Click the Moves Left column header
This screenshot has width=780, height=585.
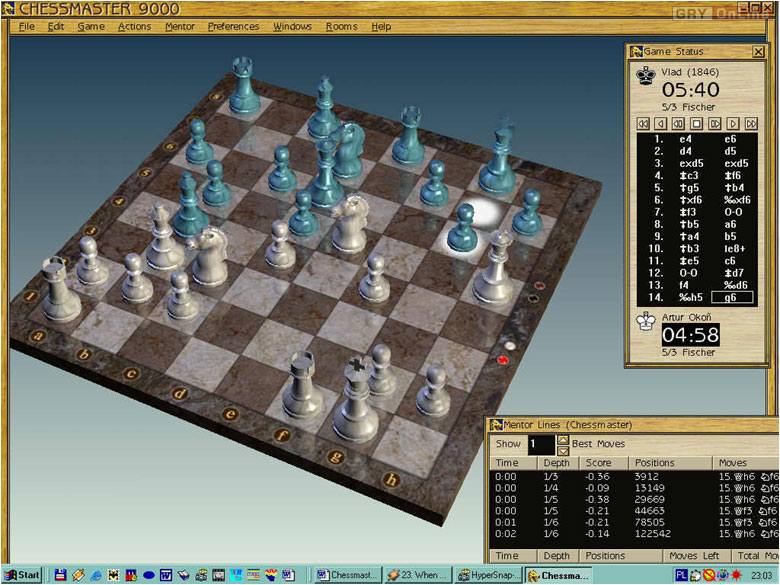pyautogui.click(x=696, y=556)
